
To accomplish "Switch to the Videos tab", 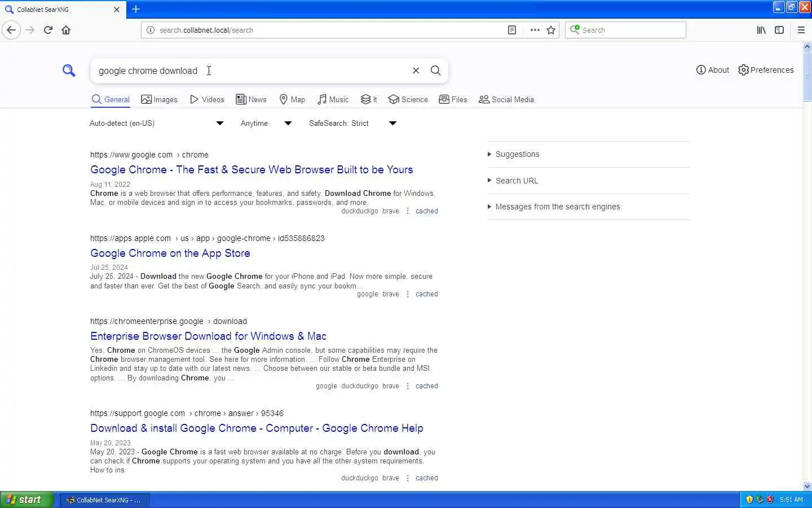I will [207, 99].
